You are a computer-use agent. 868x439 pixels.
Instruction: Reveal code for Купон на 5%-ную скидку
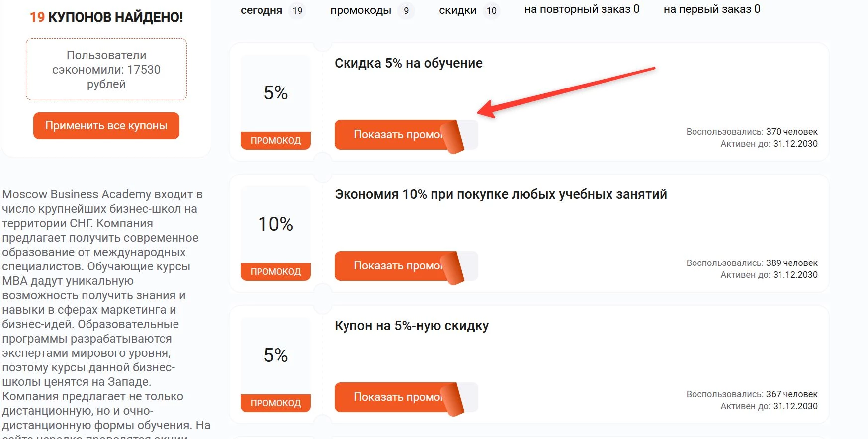(393, 397)
